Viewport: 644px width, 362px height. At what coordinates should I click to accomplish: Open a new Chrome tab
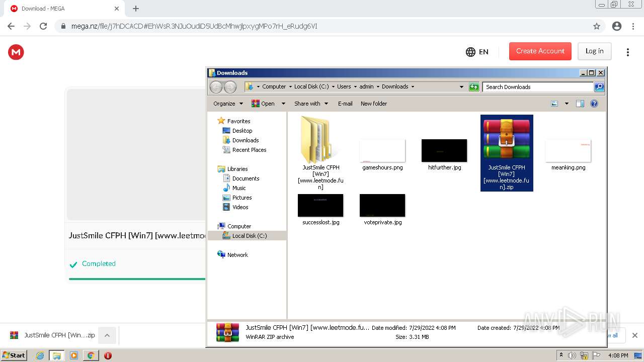tap(135, 9)
